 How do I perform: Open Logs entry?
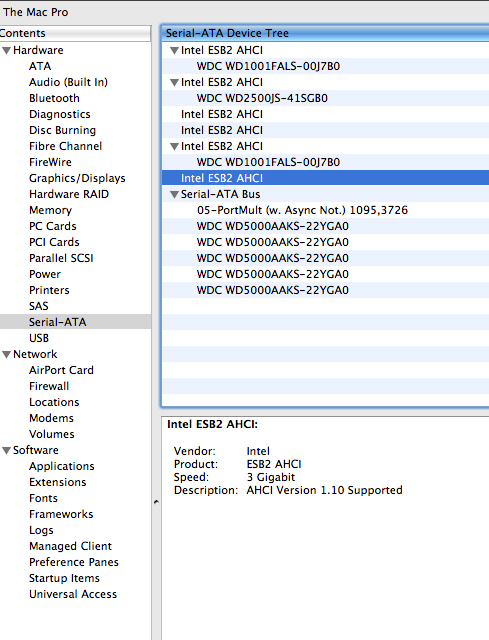tap(41, 530)
